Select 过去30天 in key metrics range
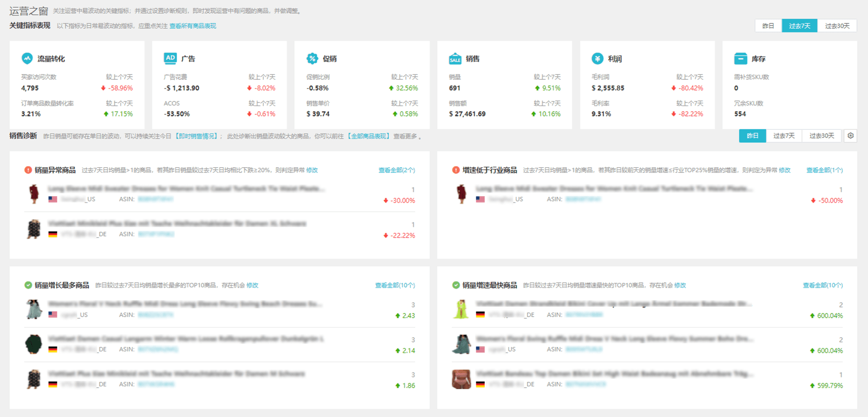Screen dimensions: 868x417 point(837,26)
